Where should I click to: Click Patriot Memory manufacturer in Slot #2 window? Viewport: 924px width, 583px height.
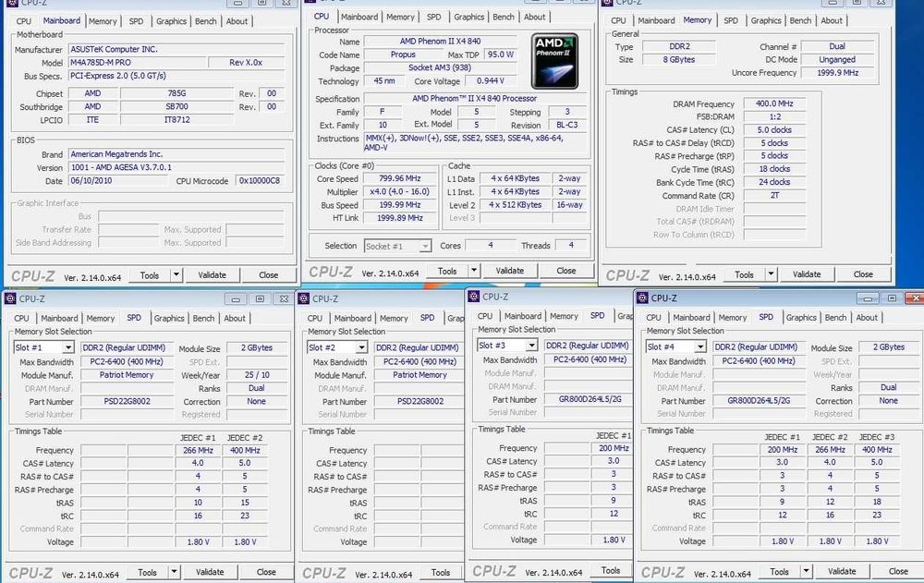(x=419, y=375)
